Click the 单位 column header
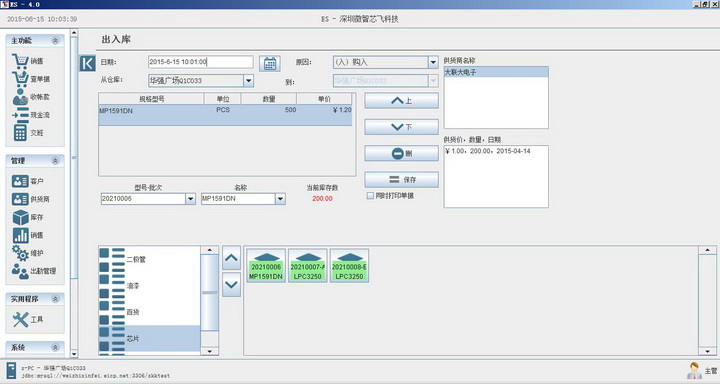720x384 pixels. click(223, 99)
